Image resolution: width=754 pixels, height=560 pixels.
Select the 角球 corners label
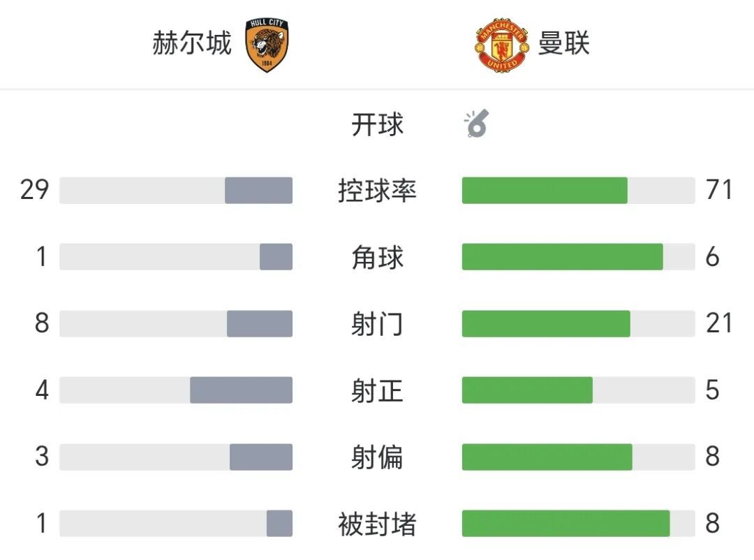378,257
